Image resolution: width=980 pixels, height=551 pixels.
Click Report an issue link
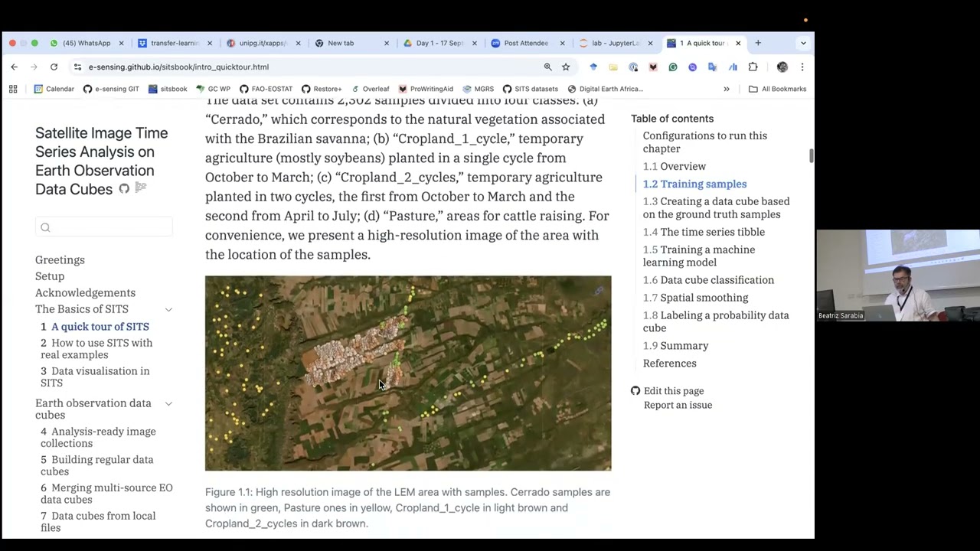(x=678, y=406)
